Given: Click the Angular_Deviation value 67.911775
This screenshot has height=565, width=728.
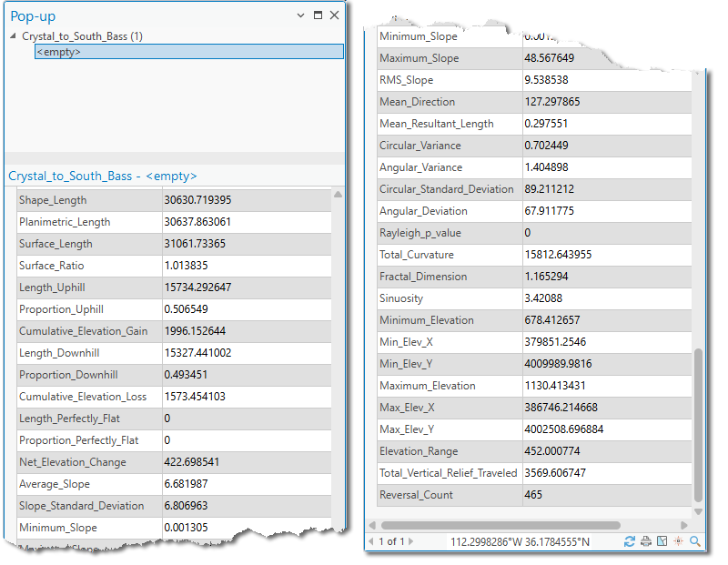Looking at the screenshot, I should 550,211.
